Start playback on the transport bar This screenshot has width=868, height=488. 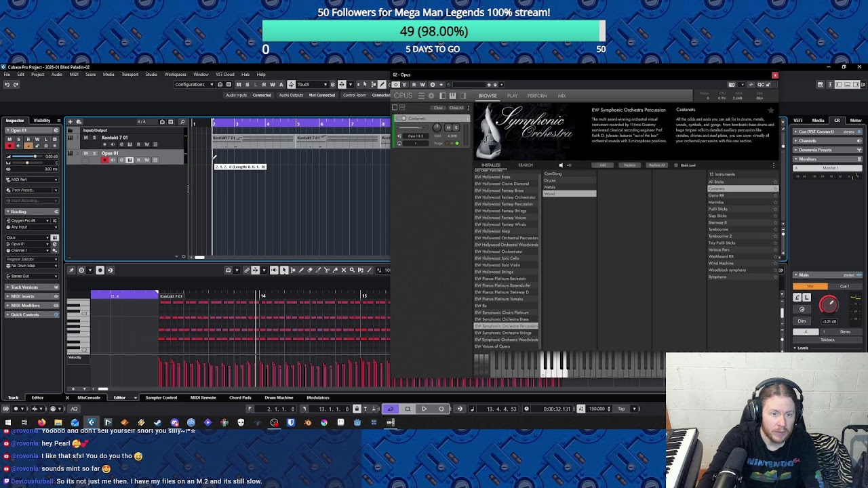pyautogui.click(x=424, y=409)
